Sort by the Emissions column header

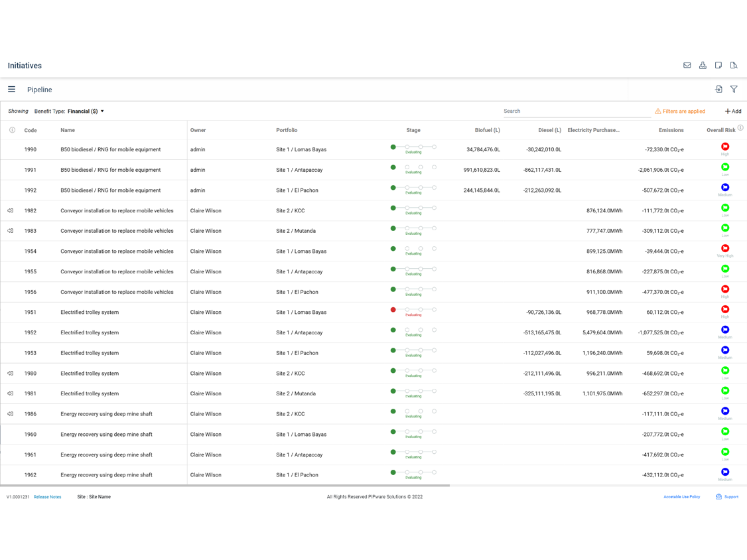click(x=671, y=130)
